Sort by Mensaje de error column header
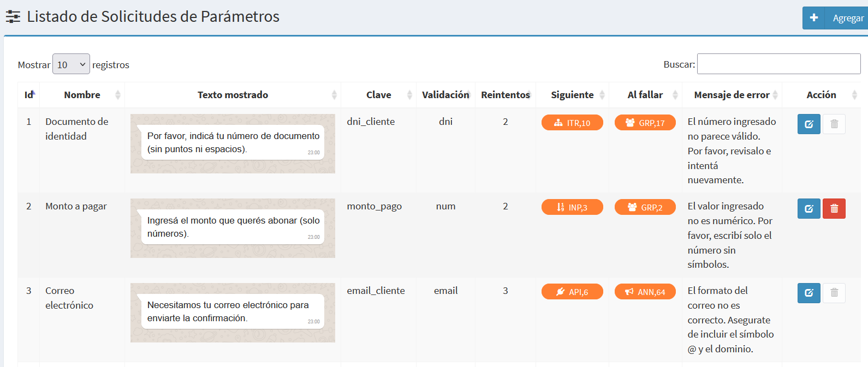 click(x=732, y=95)
